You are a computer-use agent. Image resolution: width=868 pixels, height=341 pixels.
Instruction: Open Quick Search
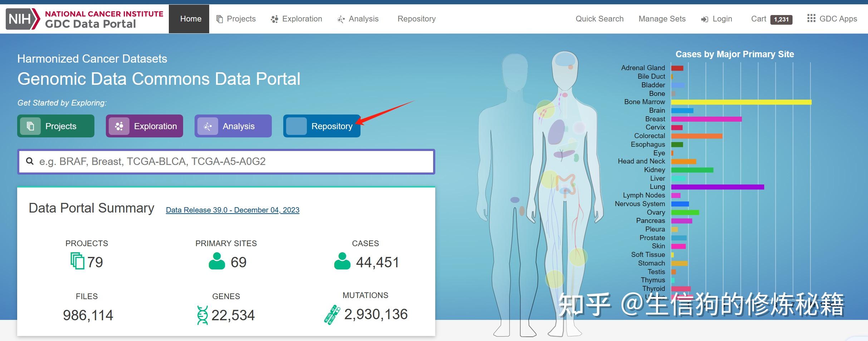599,19
